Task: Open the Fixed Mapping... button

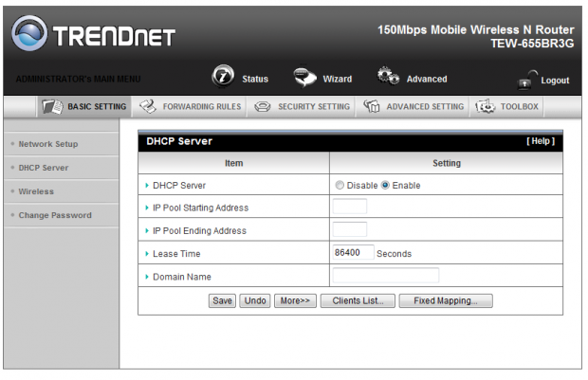Action: [446, 300]
